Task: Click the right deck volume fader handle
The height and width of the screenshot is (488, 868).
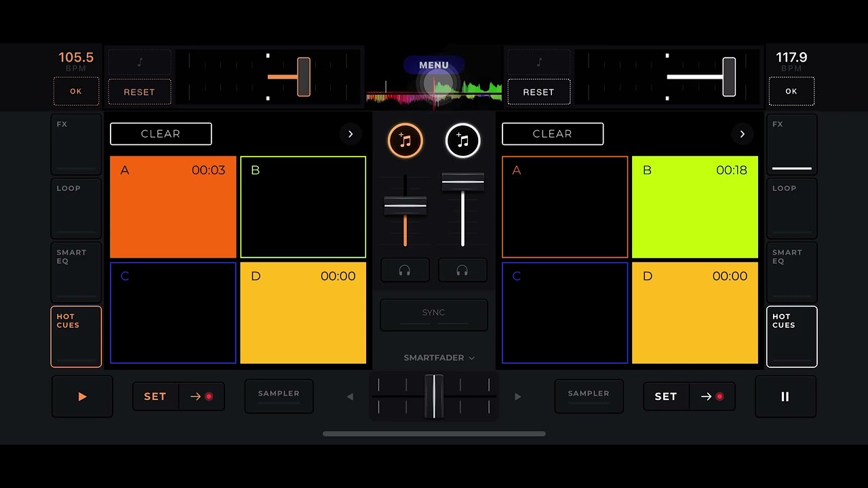Action: tap(463, 182)
